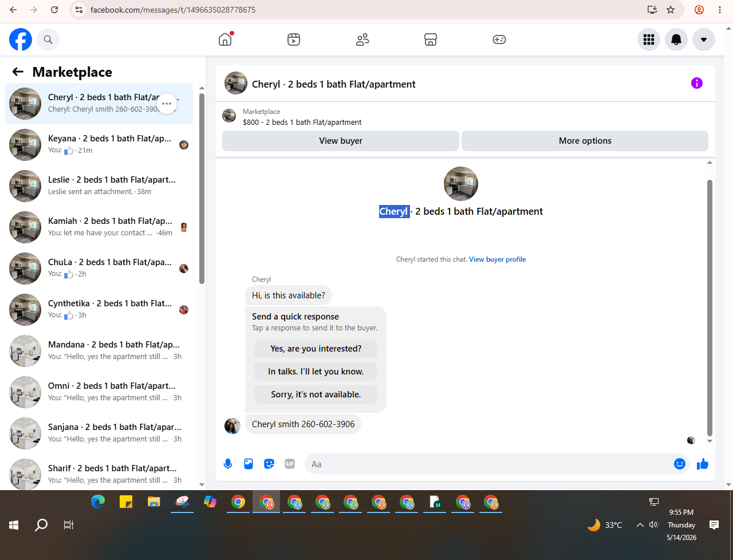Open the Cheryl conversation three-dot options
733x560 pixels.
click(x=167, y=104)
